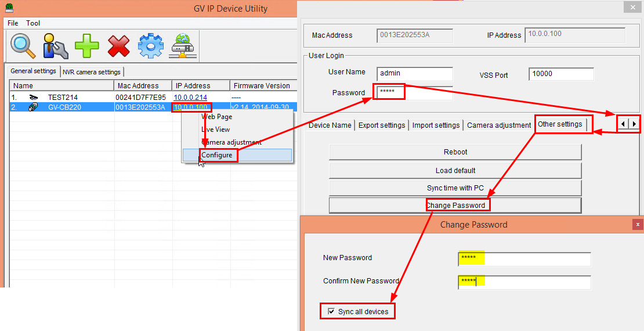Sort by Name column header
The image size is (644, 331).
(62, 86)
